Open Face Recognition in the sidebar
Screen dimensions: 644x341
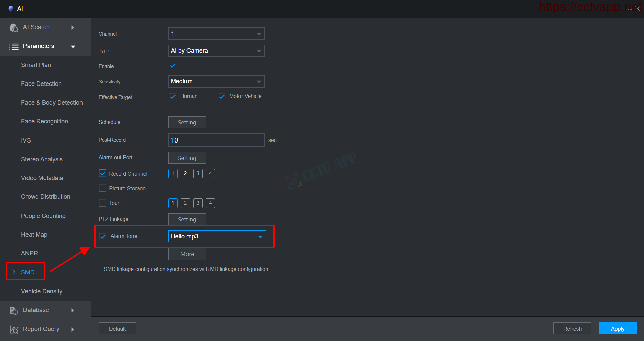(x=44, y=121)
